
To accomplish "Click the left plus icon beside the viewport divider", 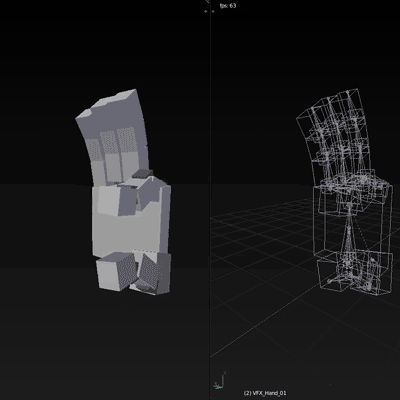I will point(206,11).
